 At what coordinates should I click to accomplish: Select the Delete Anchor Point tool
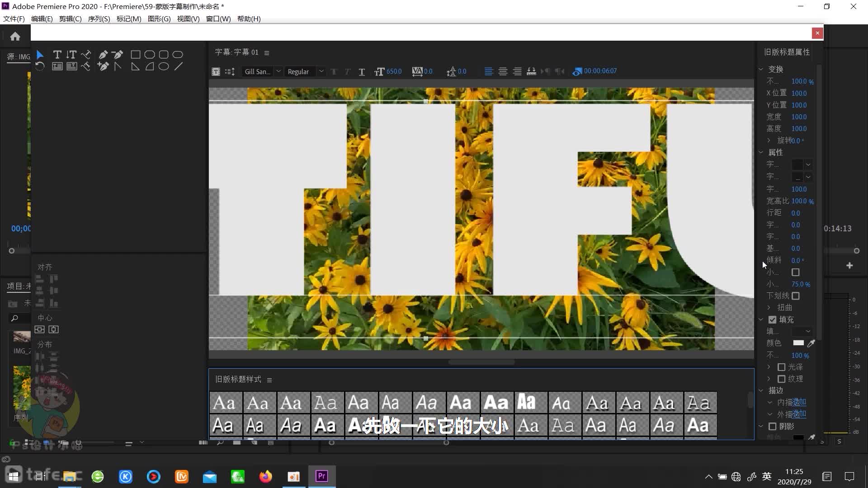[x=118, y=55]
